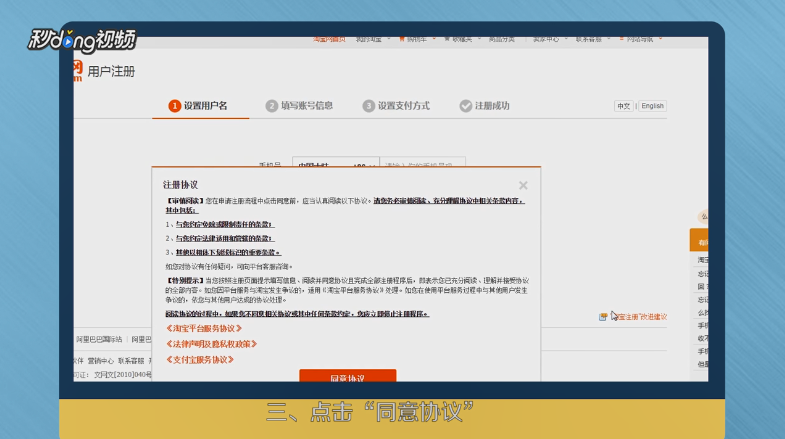This screenshot has width=785, height=439.
Task: Click clause 3 其他以粗体下划线标识的重要条款
Action: [x=228, y=252]
